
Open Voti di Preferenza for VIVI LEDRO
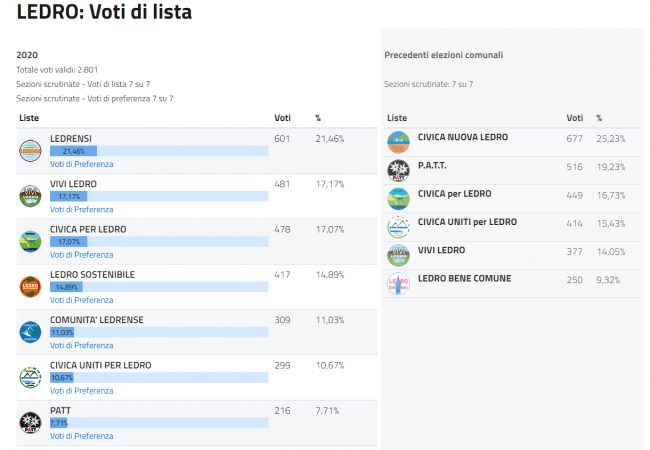pyautogui.click(x=82, y=209)
